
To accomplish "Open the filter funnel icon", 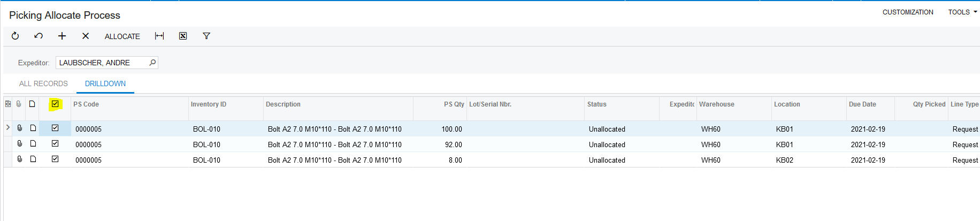I will tap(206, 36).
